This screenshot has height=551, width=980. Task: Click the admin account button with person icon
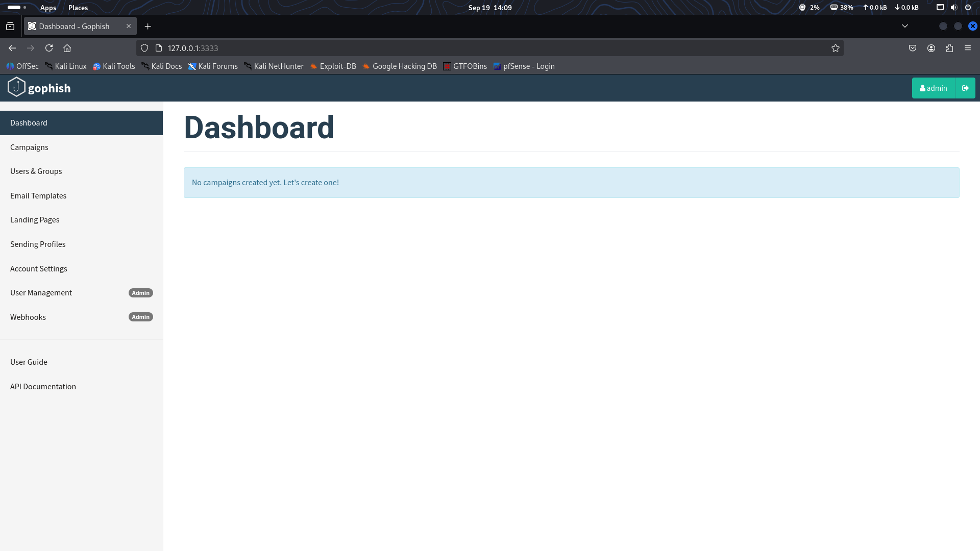pyautogui.click(x=934, y=88)
